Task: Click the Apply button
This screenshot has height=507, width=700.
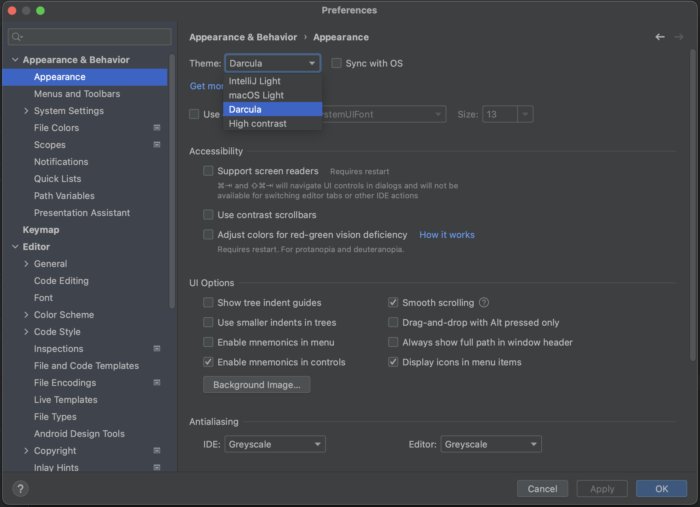Action: (x=602, y=489)
